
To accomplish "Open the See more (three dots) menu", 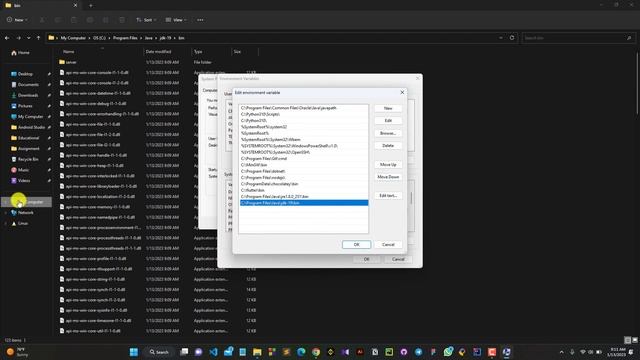I will 200,20.
